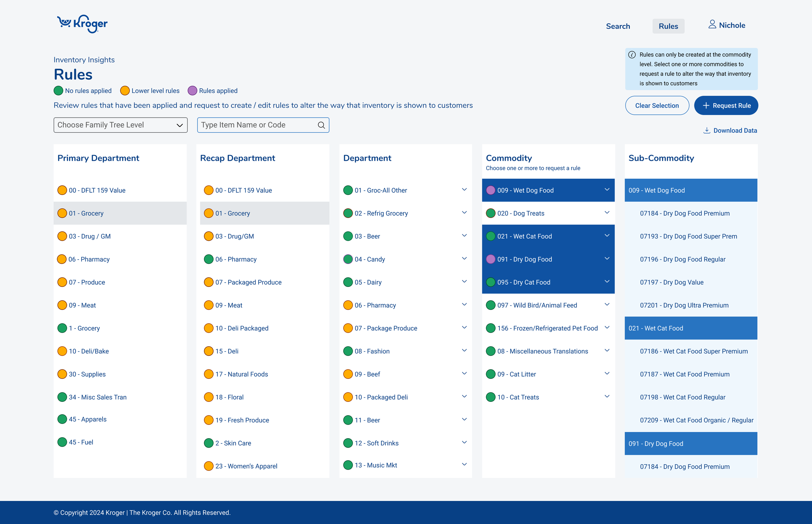Click the purple status dot on 009 - Wet Dog Food commodity
The height and width of the screenshot is (524, 812).
pos(490,190)
